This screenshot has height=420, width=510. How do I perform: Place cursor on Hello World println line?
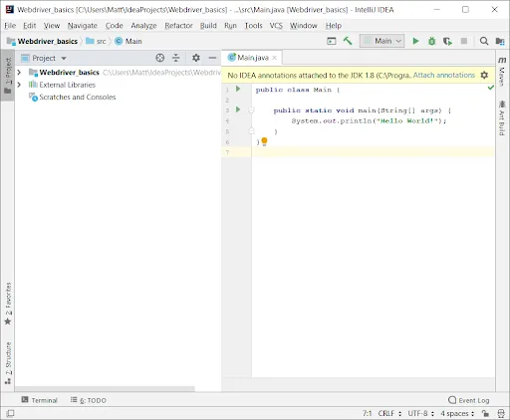click(x=369, y=120)
